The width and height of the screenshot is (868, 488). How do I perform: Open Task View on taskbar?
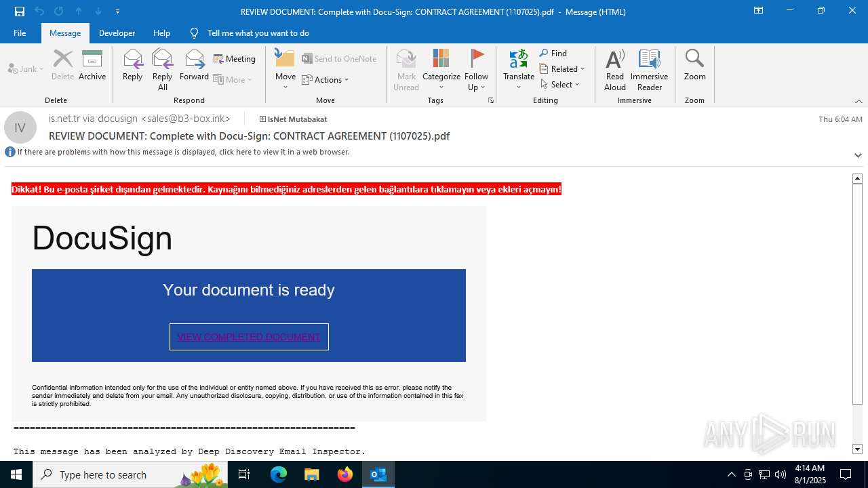pos(244,474)
